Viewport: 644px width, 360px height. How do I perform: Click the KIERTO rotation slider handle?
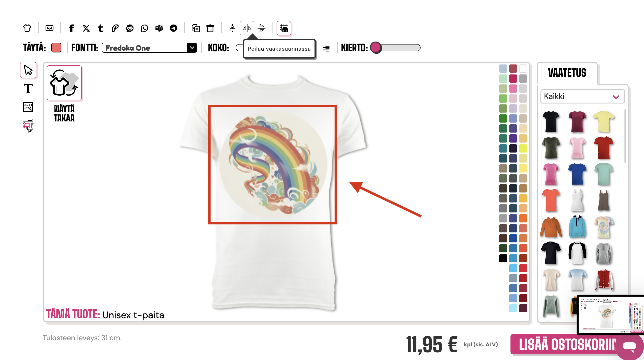coord(376,48)
